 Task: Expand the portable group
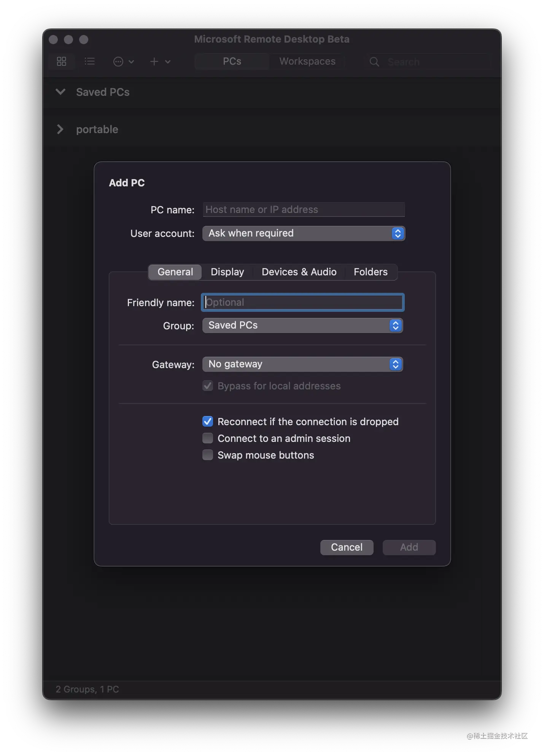click(x=60, y=129)
